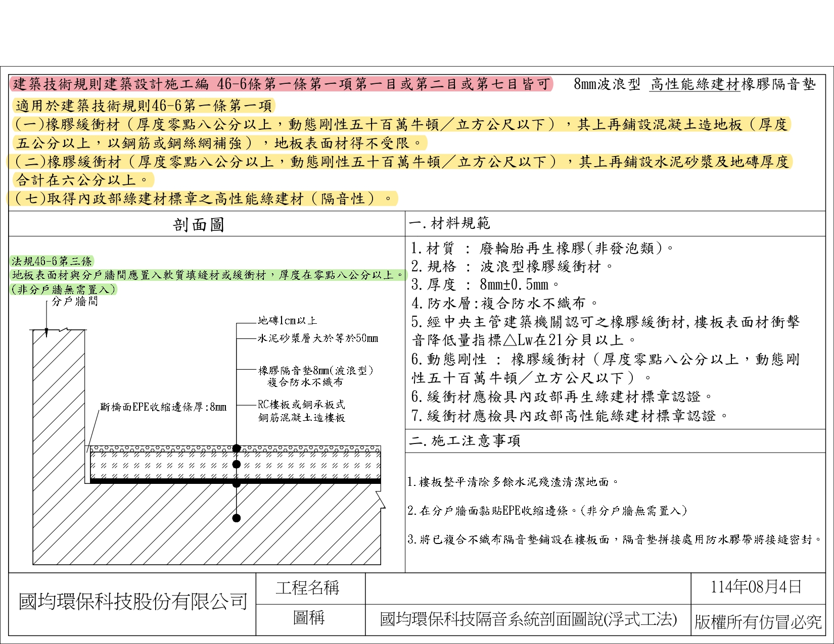The image size is (834, 644).
Task: Click the date 114年08月4日
Action: 756,587
